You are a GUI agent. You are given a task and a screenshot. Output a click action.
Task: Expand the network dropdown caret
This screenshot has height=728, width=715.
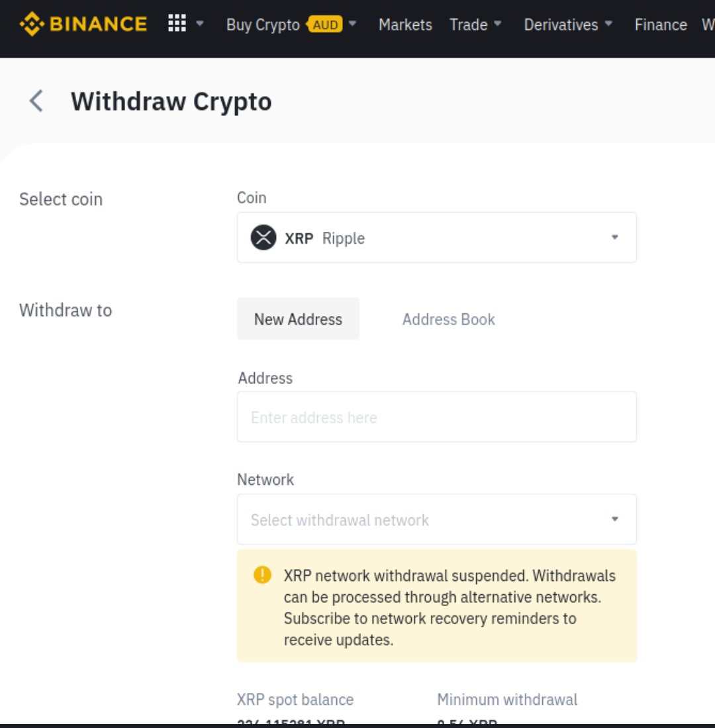(x=615, y=519)
